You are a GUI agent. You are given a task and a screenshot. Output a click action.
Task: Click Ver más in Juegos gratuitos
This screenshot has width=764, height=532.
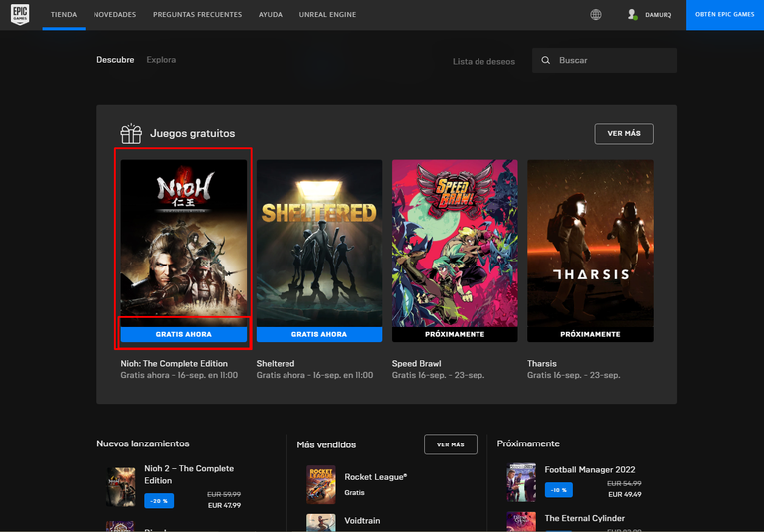623,133
